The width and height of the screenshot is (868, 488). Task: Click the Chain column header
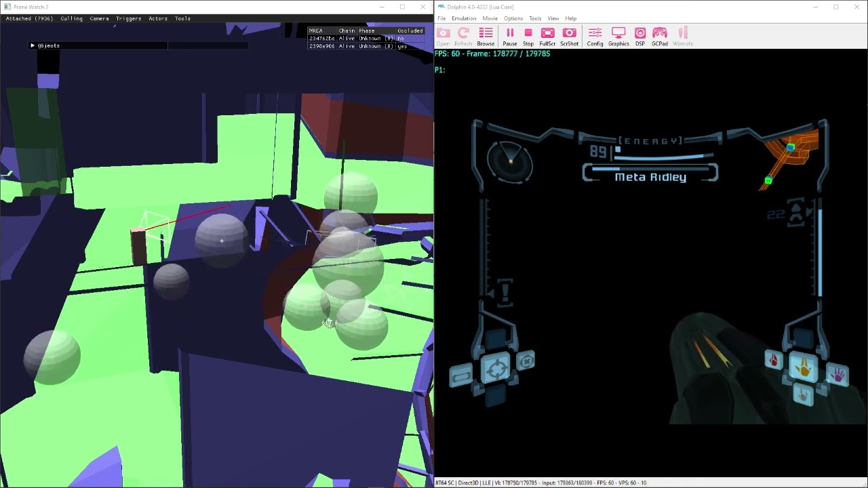347,30
